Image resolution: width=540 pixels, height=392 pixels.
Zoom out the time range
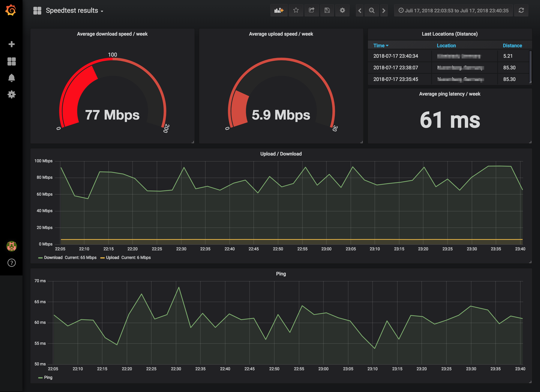pos(372,10)
